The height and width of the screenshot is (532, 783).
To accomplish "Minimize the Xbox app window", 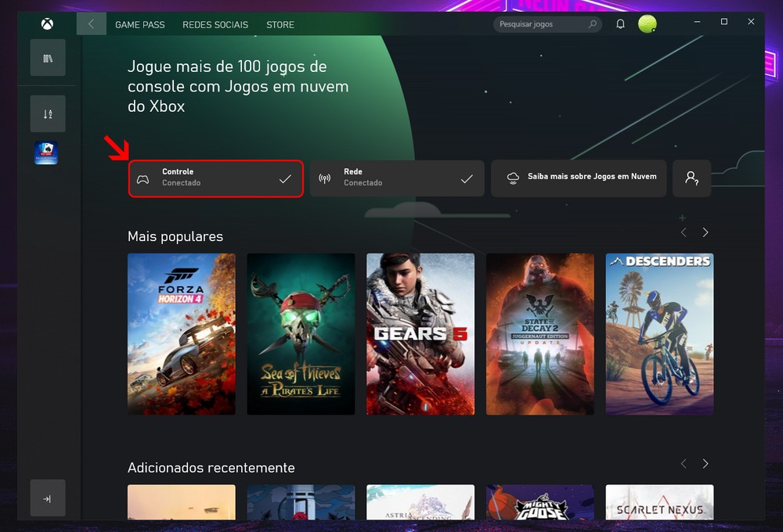I will click(x=697, y=21).
